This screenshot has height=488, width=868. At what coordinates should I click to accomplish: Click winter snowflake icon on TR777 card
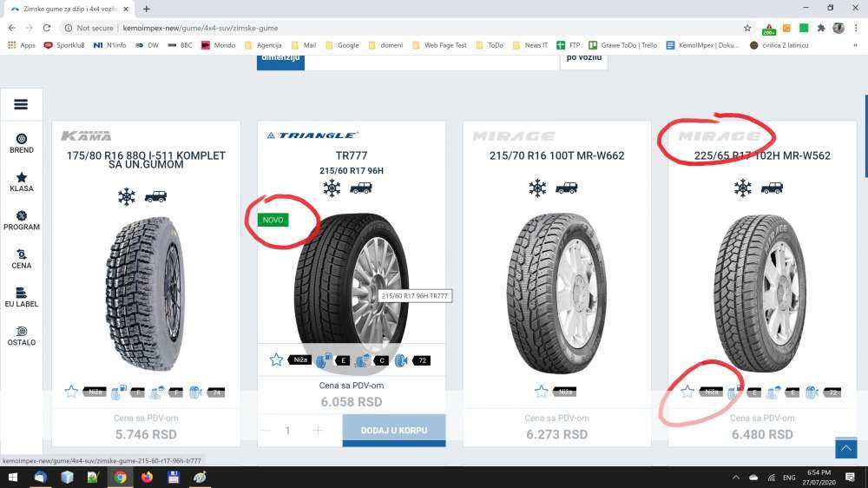332,188
